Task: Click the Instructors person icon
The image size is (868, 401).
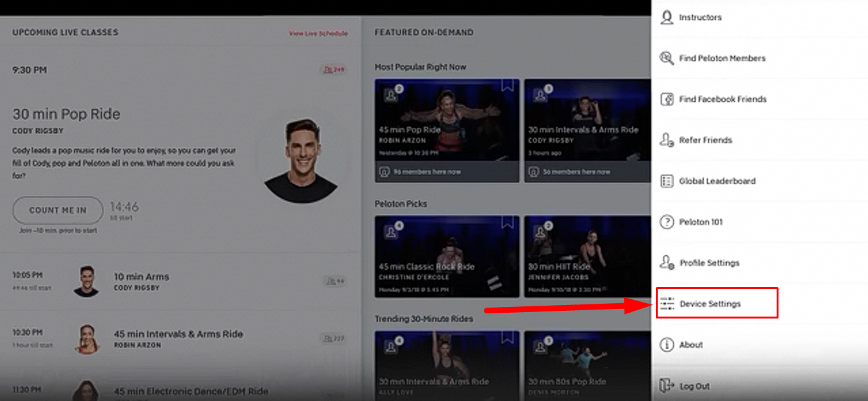Action: (x=667, y=17)
